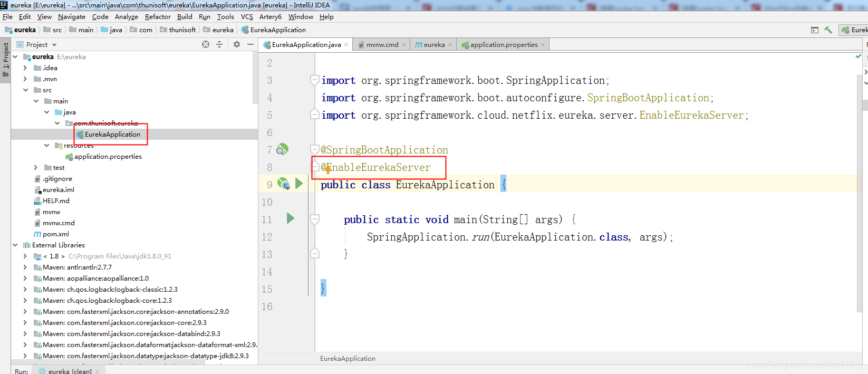The width and height of the screenshot is (868, 374).
Task: Select Maven: antlr:antlr:2.7.7 library entry
Action: [x=77, y=267]
